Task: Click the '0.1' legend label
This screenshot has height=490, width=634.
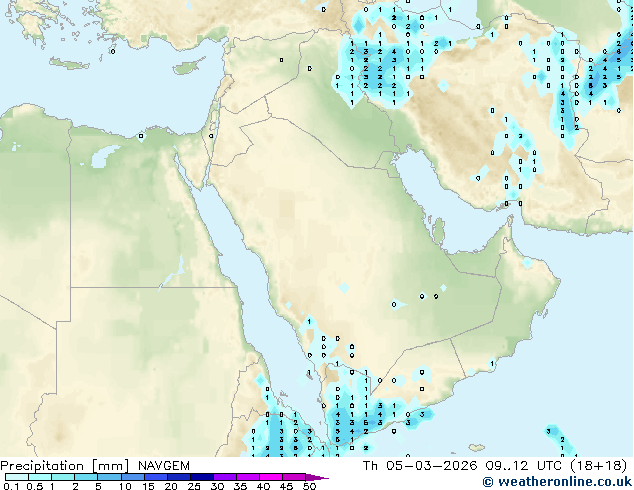Action: 11,486
